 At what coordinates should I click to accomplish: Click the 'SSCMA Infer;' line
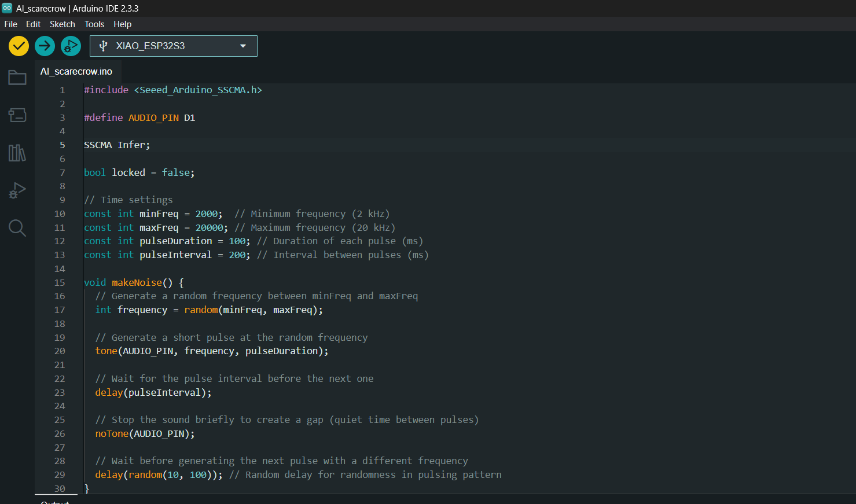coord(117,145)
